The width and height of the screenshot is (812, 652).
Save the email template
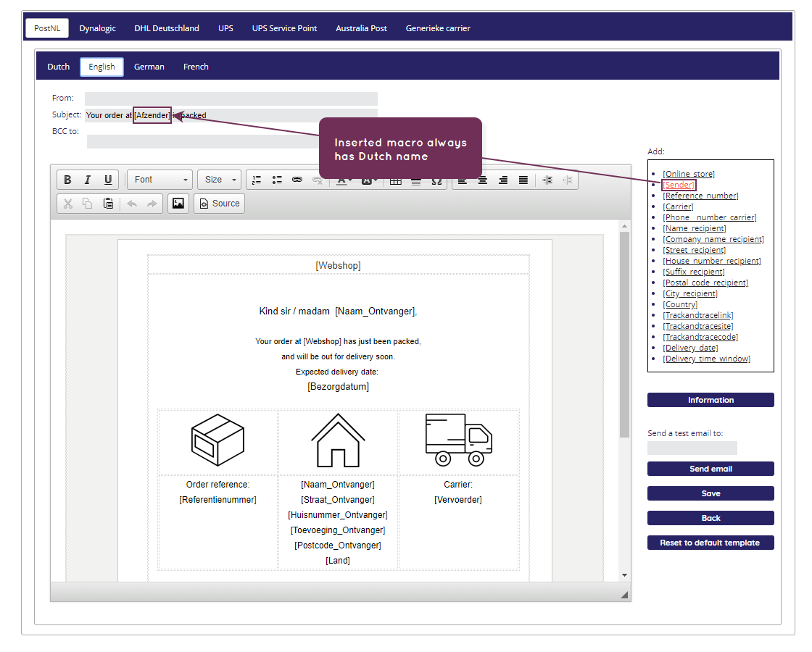(x=710, y=493)
